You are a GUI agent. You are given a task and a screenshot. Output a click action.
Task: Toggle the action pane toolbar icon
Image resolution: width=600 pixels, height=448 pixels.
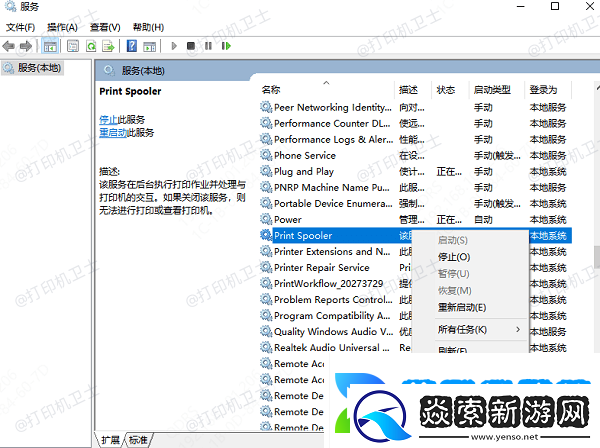pyautogui.click(x=150, y=46)
